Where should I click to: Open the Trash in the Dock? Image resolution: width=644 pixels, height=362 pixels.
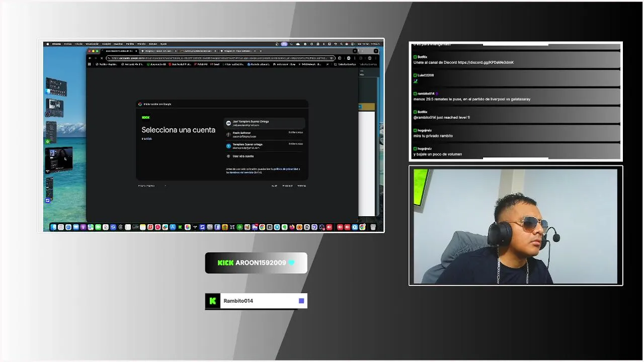click(373, 227)
